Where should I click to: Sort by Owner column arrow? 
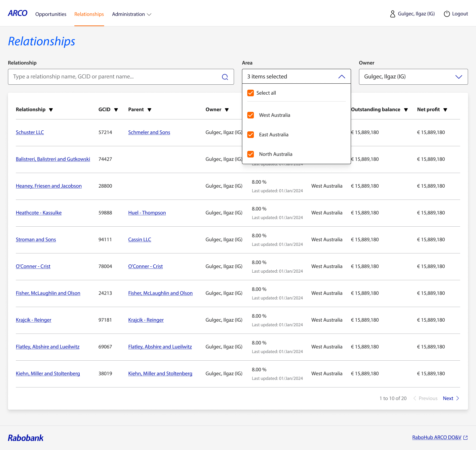227,110
